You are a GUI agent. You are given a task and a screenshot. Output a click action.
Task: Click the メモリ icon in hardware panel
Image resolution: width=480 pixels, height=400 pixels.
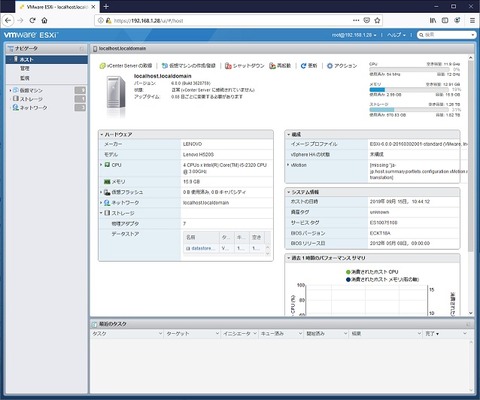tap(107, 182)
